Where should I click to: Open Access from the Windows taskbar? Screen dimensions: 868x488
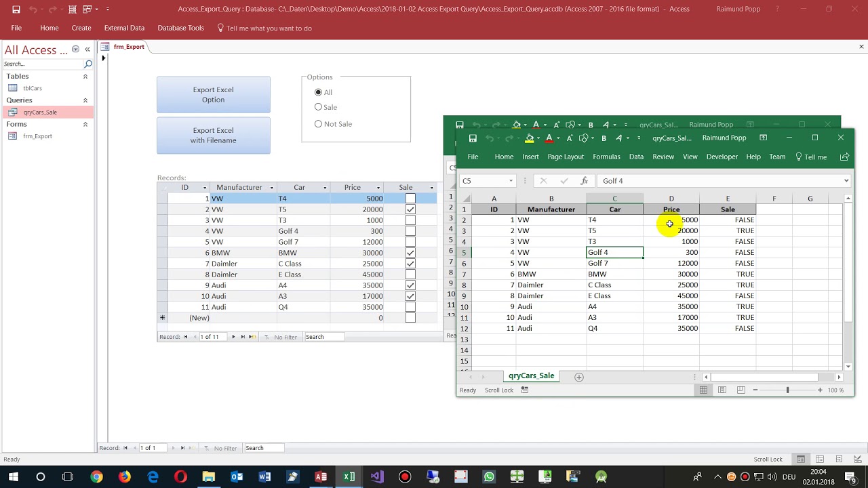[x=321, y=477]
